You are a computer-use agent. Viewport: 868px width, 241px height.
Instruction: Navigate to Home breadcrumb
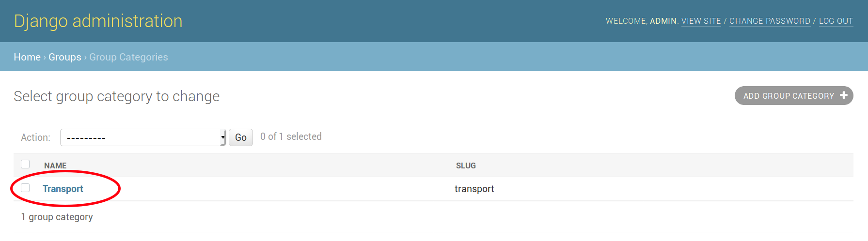27,57
